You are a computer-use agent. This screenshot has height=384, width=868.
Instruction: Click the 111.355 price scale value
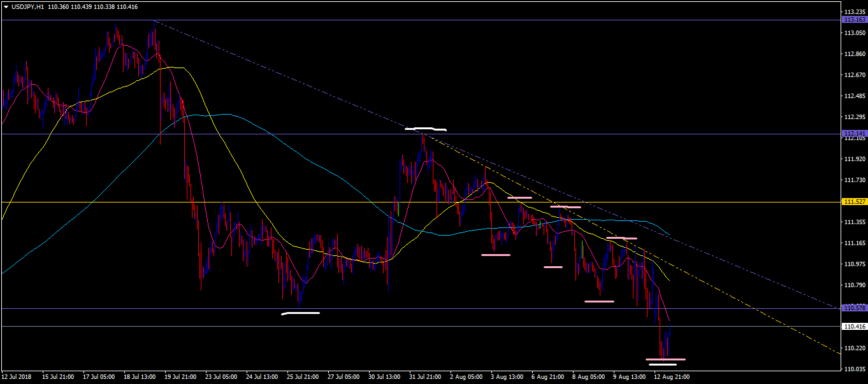pyautogui.click(x=854, y=222)
